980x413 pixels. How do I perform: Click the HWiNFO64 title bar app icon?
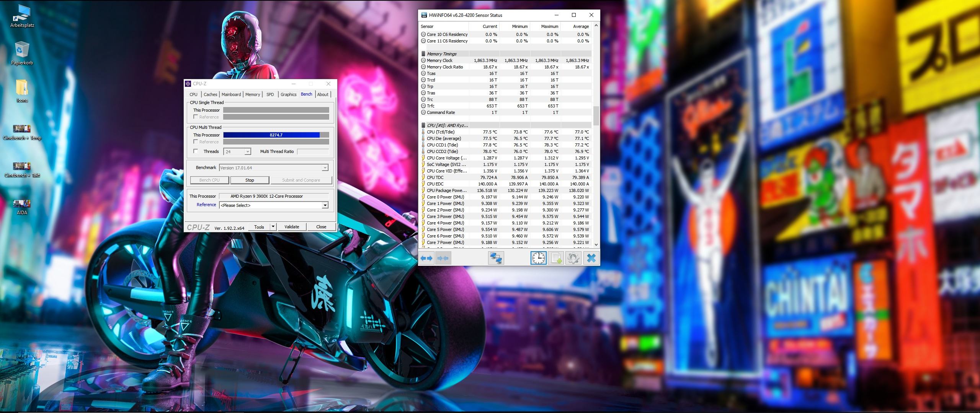[x=424, y=15]
